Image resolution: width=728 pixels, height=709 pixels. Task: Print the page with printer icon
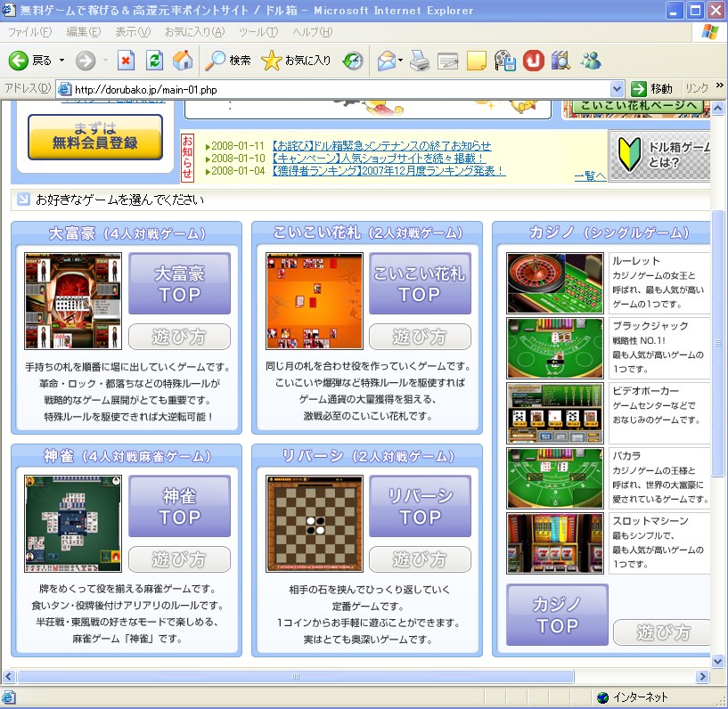point(420,61)
